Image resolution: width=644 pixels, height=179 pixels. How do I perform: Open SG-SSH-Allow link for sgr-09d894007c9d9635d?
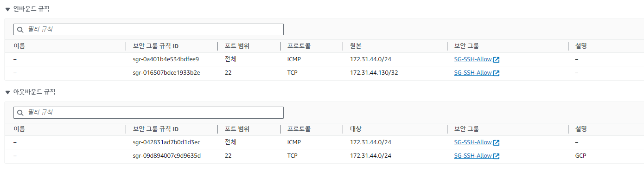point(473,156)
